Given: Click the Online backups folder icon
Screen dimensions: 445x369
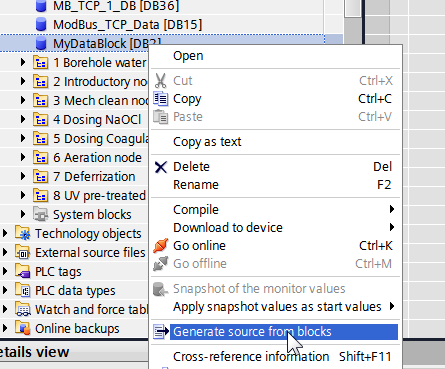Looking at the screenshot, I should (x=23, y=328).
